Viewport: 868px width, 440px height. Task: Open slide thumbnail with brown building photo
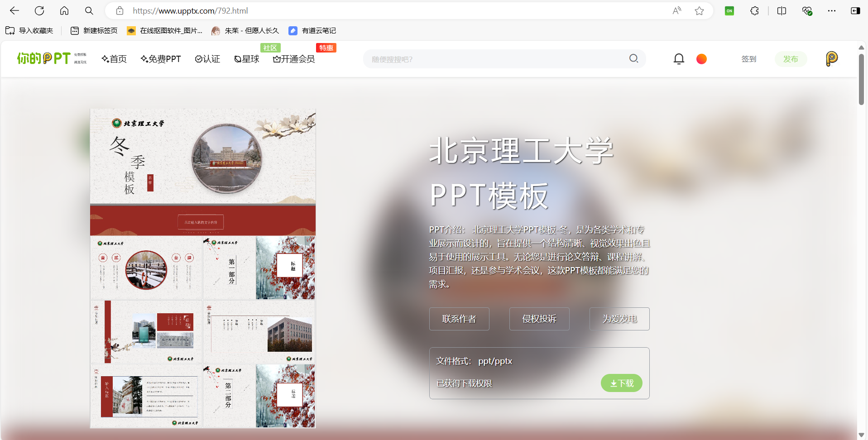pos(259,332)
